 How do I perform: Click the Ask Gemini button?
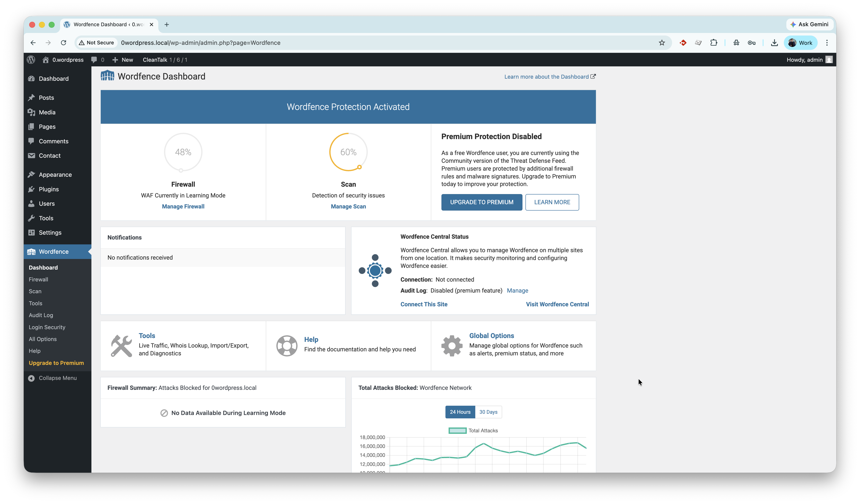click(x=809, y=24)
